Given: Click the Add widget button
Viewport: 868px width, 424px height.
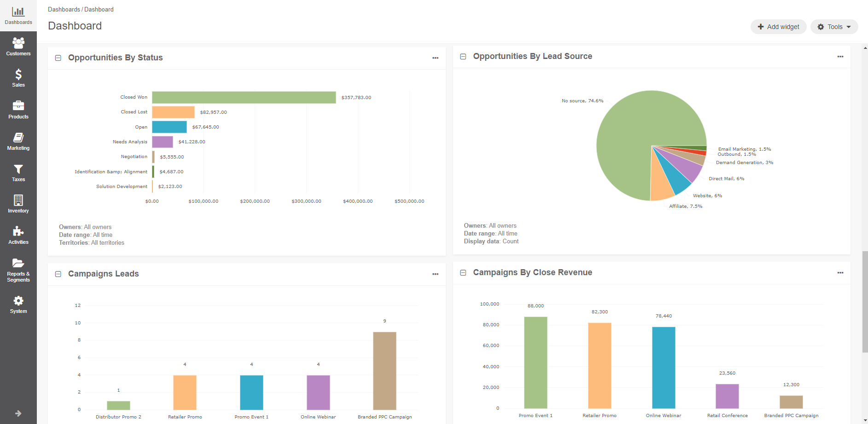Looking at the screenshot, I should (778, 27).
